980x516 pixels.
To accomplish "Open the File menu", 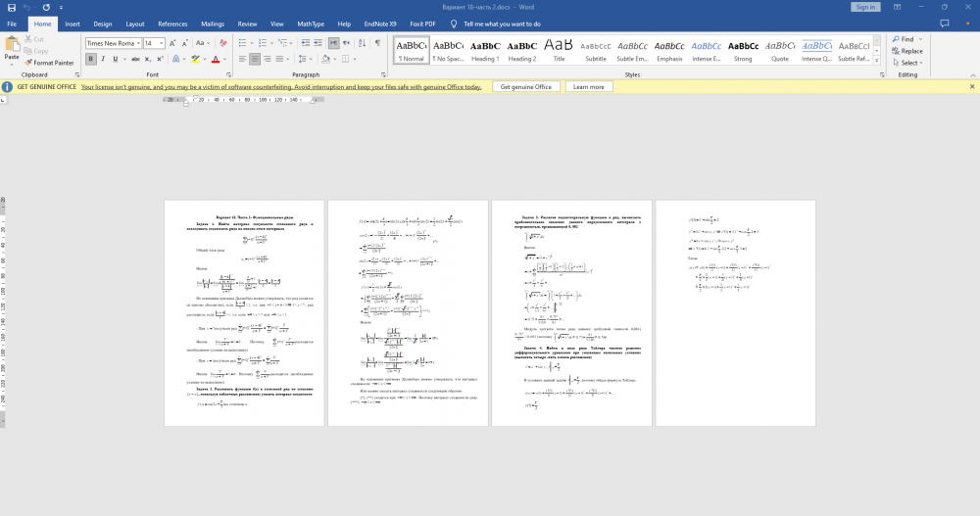I will (x=12, y=23).
